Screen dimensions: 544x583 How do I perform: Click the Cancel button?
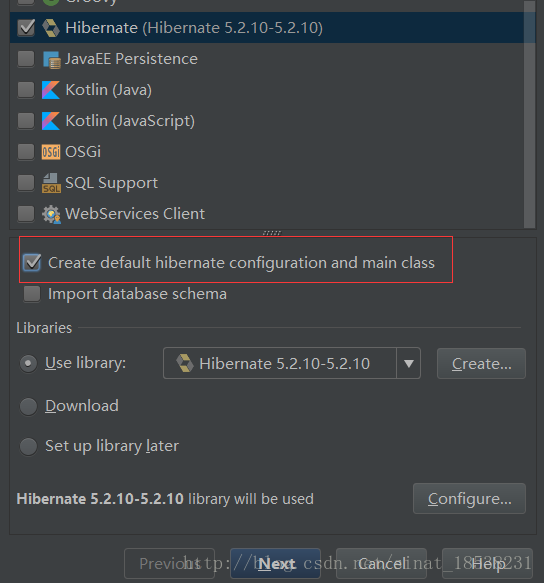pos(381,563)
